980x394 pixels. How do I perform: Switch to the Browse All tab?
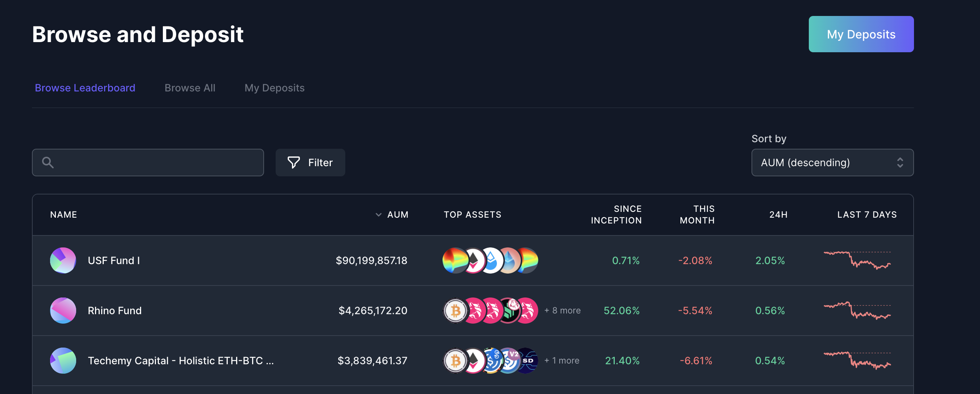click(x=190, y=88)
